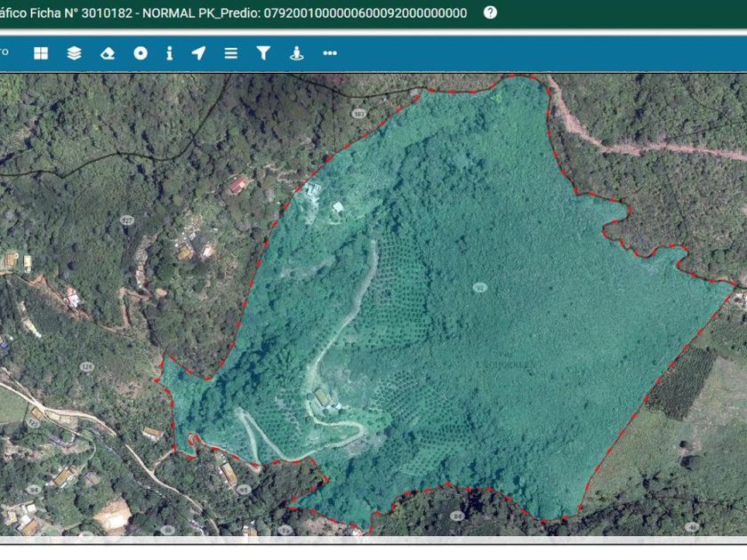Screen dimensions: 747x560
Task: Click the red-roofed house on the map
Action: click(x=238, y=185)
